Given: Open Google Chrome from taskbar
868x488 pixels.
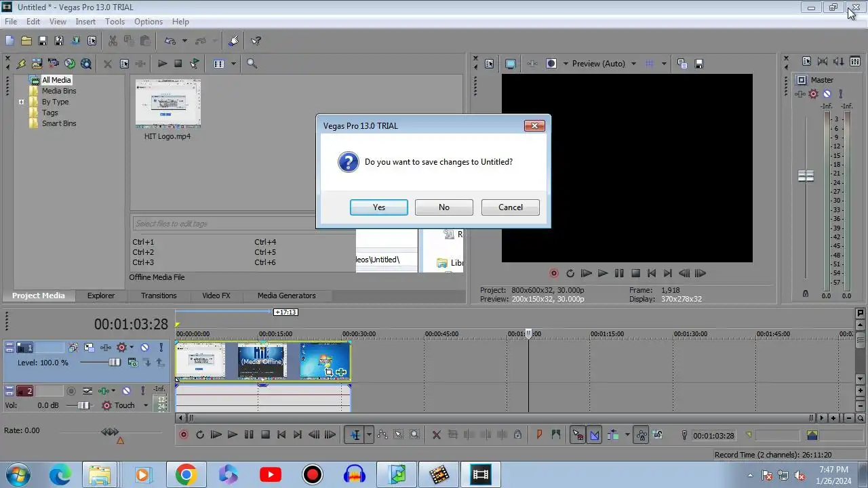Looking at the screenshot, I should click(186, 474).
